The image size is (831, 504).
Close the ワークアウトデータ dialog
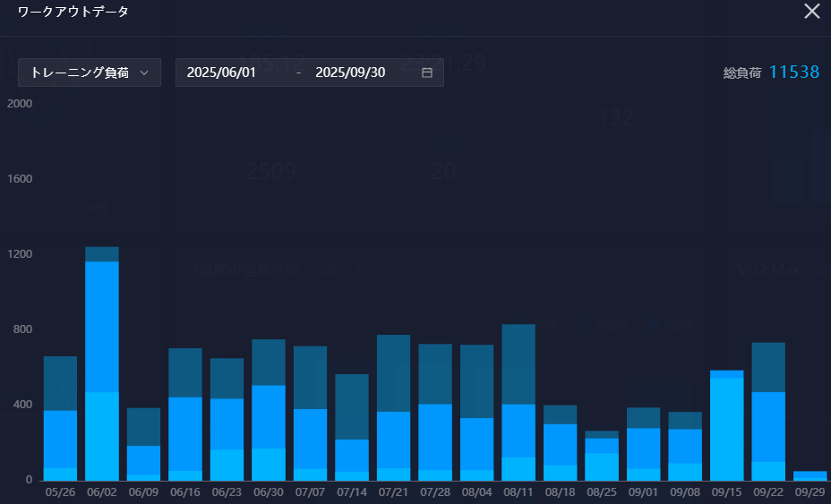811,12
